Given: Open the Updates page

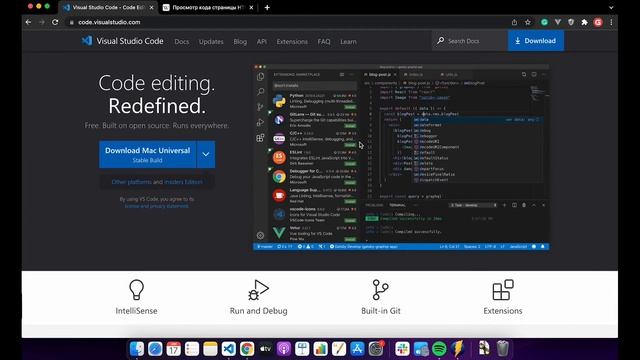Looking at the screenshot, I should (x=211, y=42).
